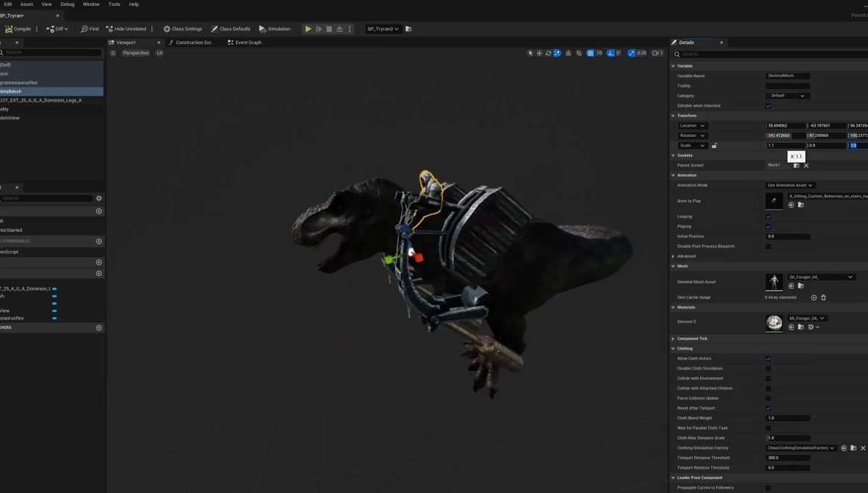Open the Debug menu
Viewport: 868px width, 493px height.
click(x=68, y=4)
